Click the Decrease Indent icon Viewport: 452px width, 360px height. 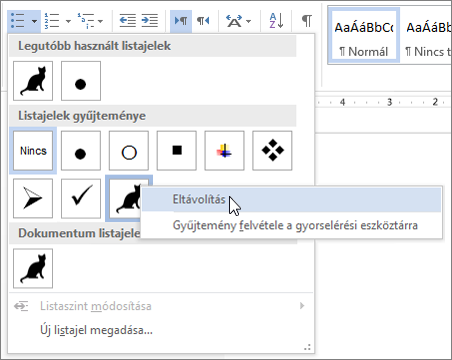tap(128, 21)
